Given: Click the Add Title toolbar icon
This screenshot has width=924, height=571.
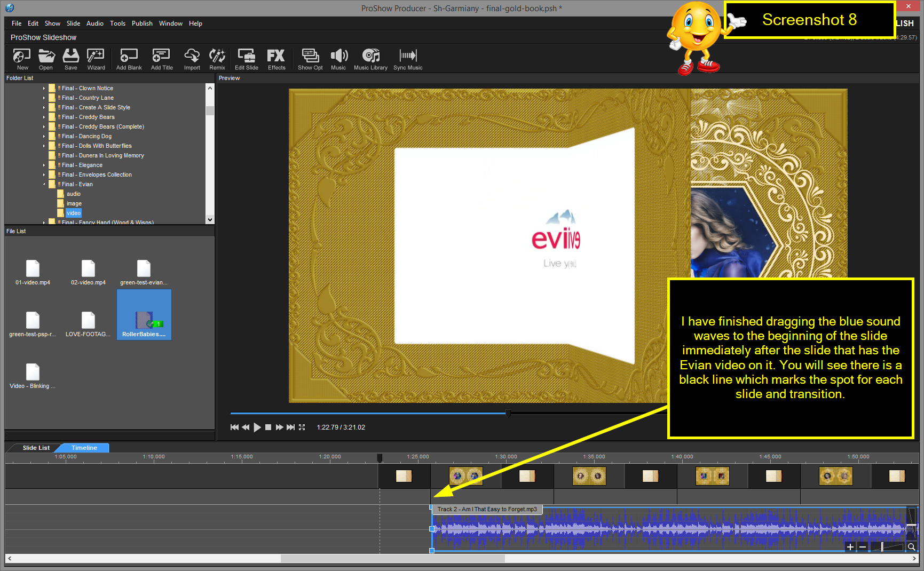Looking at the screenshot, I should 162,59.
